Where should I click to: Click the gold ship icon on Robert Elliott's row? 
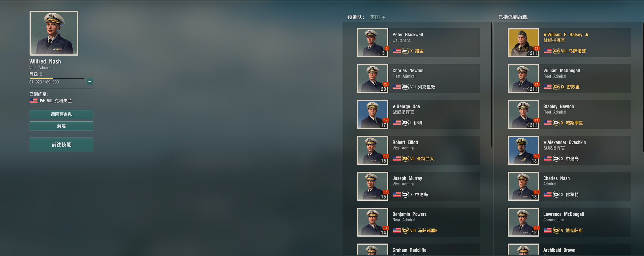click(405, 159)
